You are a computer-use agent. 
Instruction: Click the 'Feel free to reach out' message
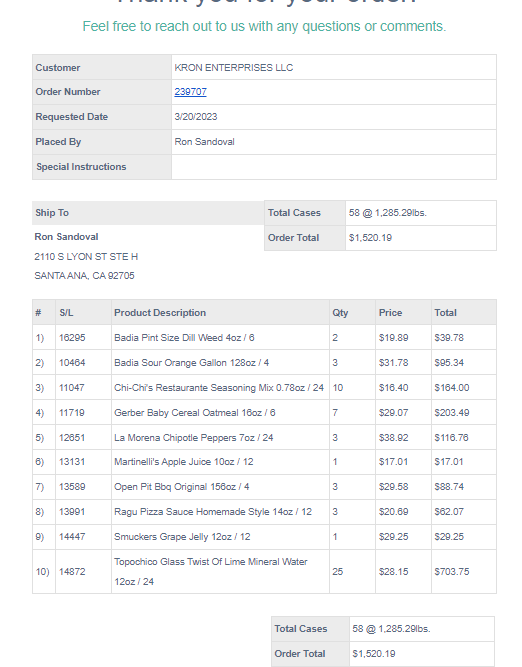coord(264,26)
